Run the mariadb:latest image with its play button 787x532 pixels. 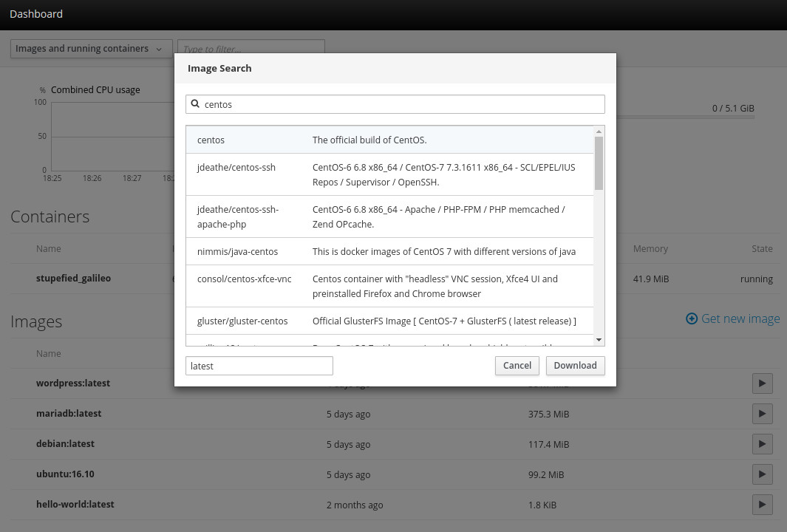762,414
